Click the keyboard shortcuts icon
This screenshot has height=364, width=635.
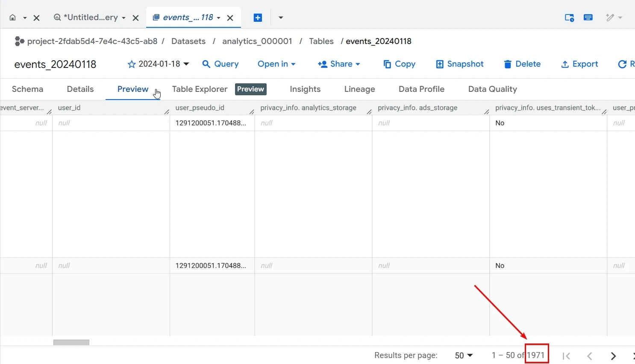pos(588,18)
